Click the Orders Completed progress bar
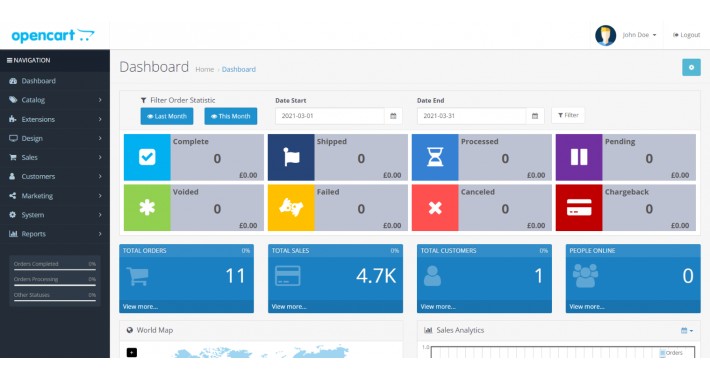The width and height of the screenshot is (710, 380). [55, 269]
